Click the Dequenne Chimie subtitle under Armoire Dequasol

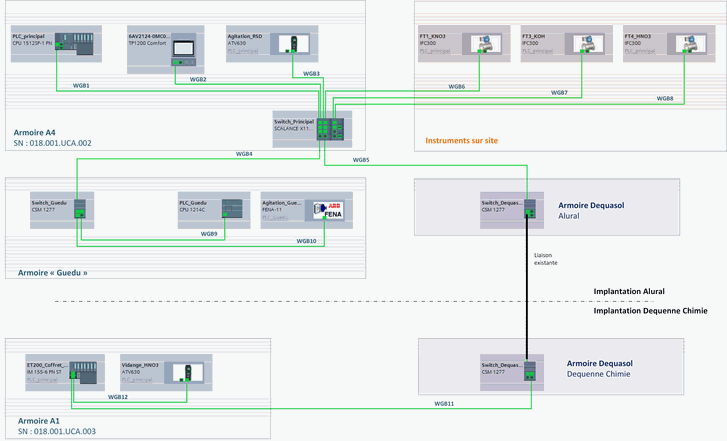tap(599, 374)
